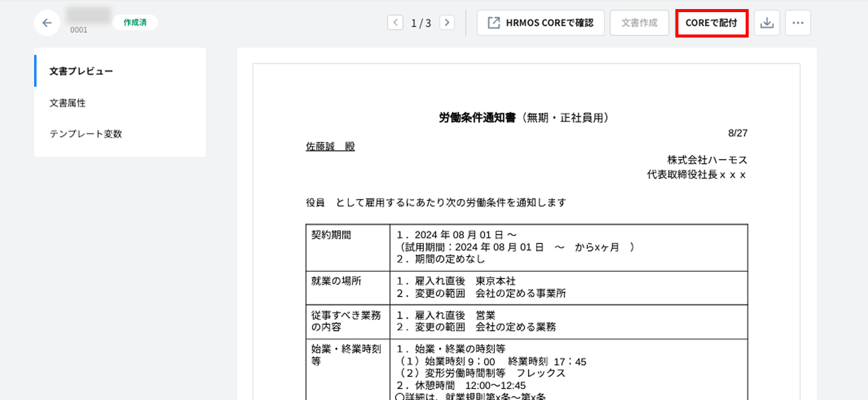Go to previous document chevron
The height and width of the screenshot is (400, 868).
point(395,23)
